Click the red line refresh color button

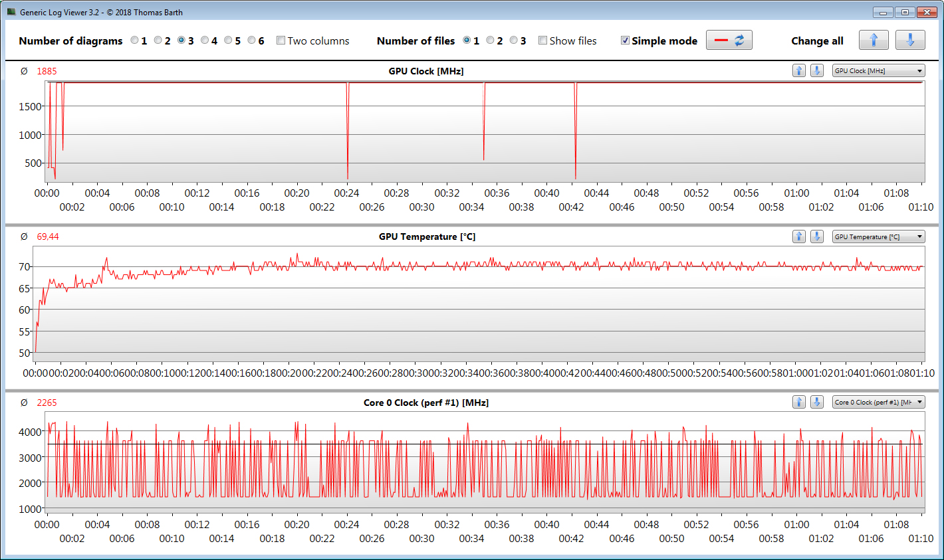(729, 41)
